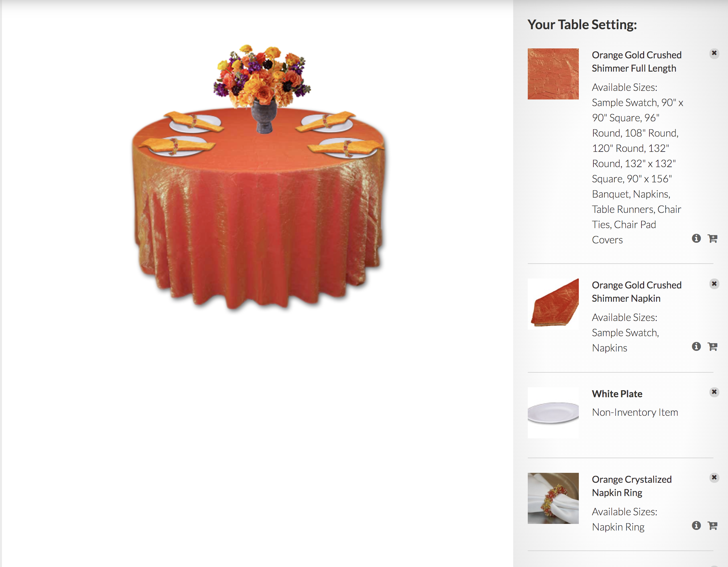The height and width of the screenshot is (567, 728).
Task: Add Shimmer Napkin to cart
Action: (712, 346)
